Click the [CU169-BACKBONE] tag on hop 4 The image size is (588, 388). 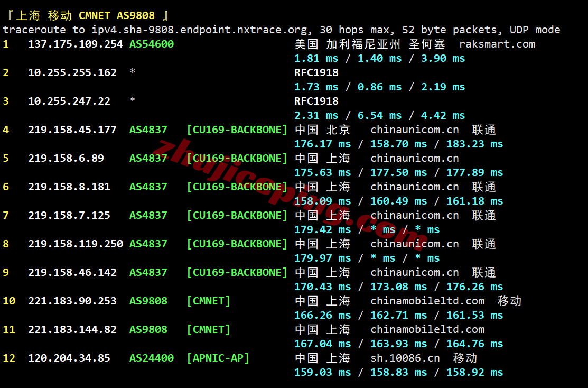tap(237, 130)
